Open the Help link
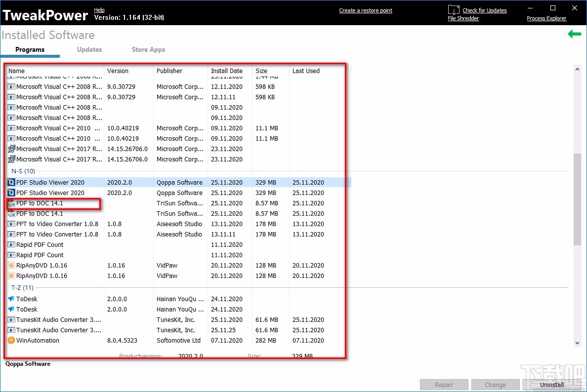The height and width of the screenshot is (392, 587). tap(99, 10)
